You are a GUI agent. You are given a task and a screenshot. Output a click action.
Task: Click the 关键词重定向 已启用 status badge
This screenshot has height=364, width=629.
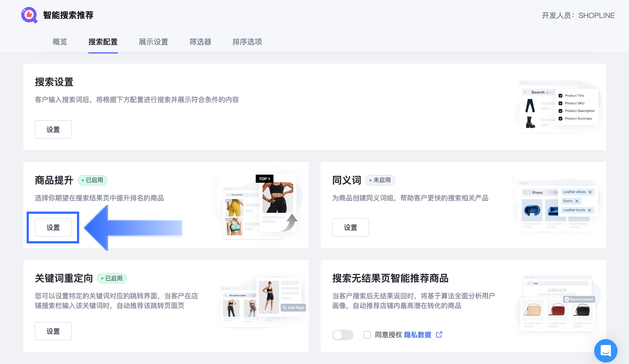[x=112, y=278]
